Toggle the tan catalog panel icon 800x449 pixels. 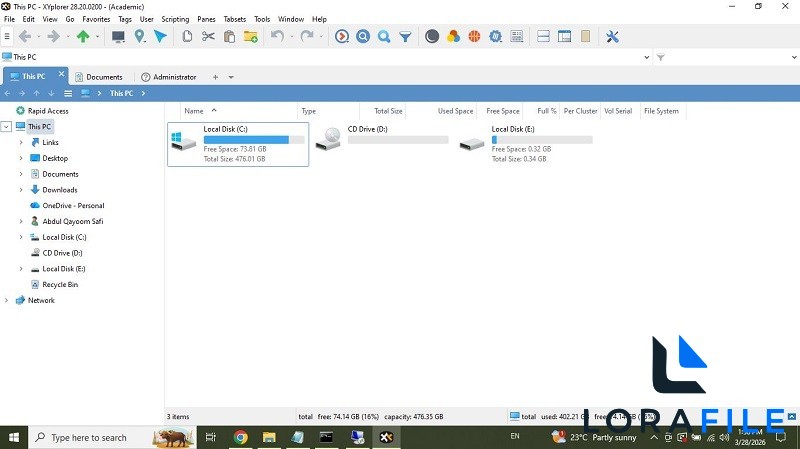[585, 36]
